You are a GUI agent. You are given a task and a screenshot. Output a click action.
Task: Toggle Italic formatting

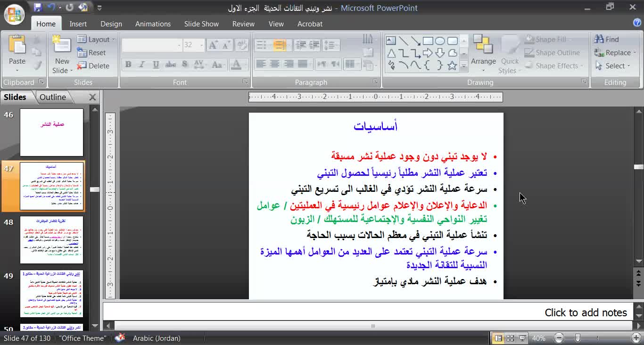(x=141, y=65)
